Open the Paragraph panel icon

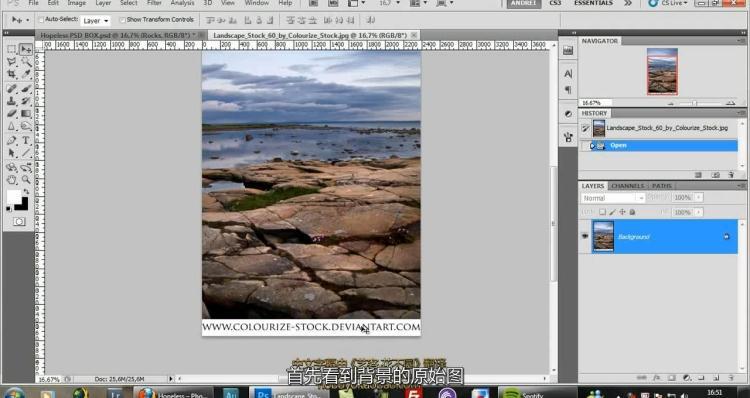[x=568, y=89]
